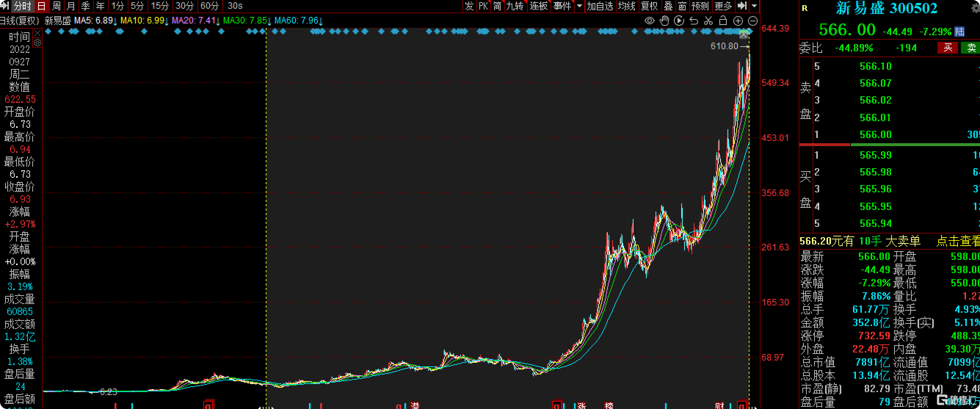The image size is (980, 409).
Task: Open 点击查看 link for big orders
Action: 958,241
